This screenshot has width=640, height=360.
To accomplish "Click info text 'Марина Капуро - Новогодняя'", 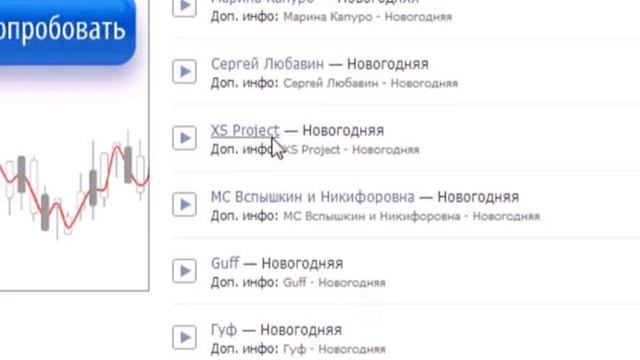I will click(x=368, y=17).
